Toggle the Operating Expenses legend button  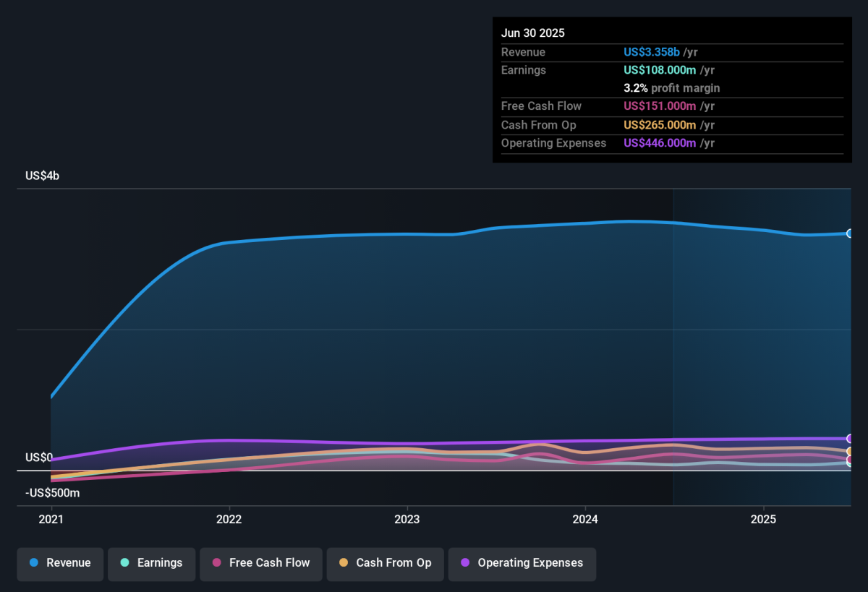(522, 564)
